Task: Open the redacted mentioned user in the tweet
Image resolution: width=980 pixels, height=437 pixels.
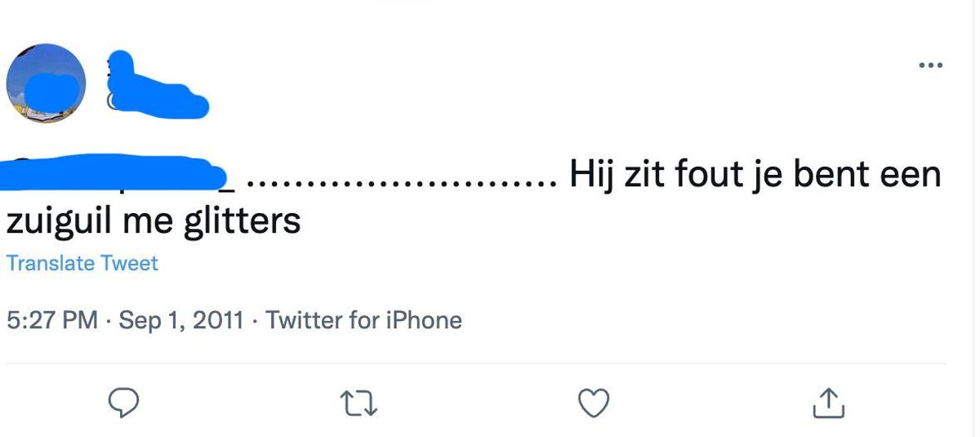Action: [114, 175]
